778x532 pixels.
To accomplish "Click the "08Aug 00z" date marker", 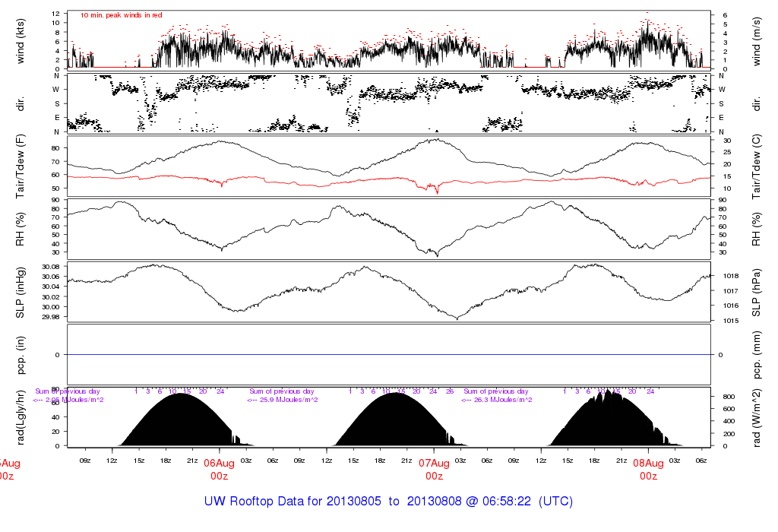I will [649, 470].
